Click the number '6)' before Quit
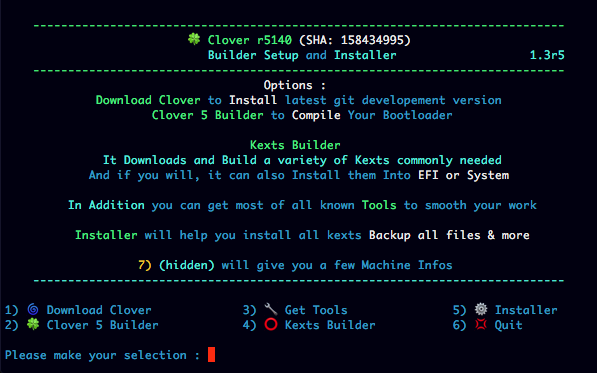Viewport: 597px width, 373px height. tap(460, 325)
